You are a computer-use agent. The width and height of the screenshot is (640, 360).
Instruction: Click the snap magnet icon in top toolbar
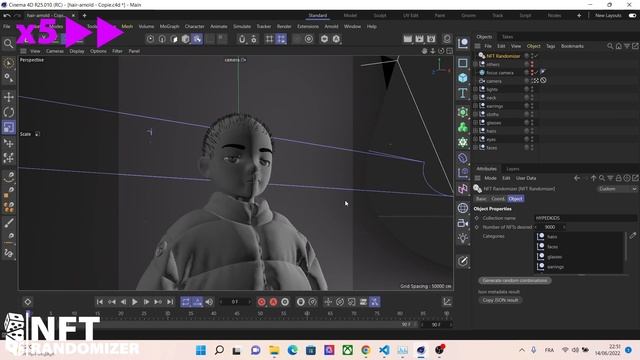tap(242, 39)
